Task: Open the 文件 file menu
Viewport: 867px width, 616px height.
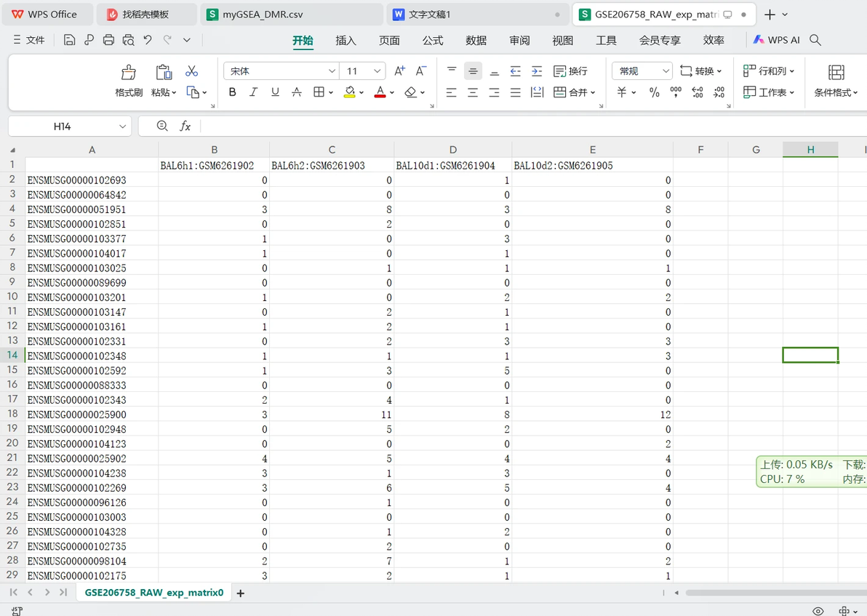Action: coord(29,40)
